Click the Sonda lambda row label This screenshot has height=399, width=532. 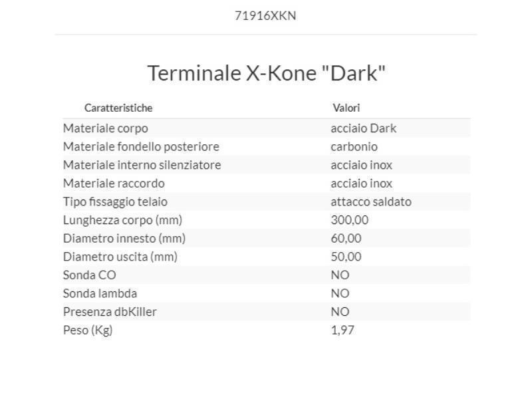click(100, 293)
